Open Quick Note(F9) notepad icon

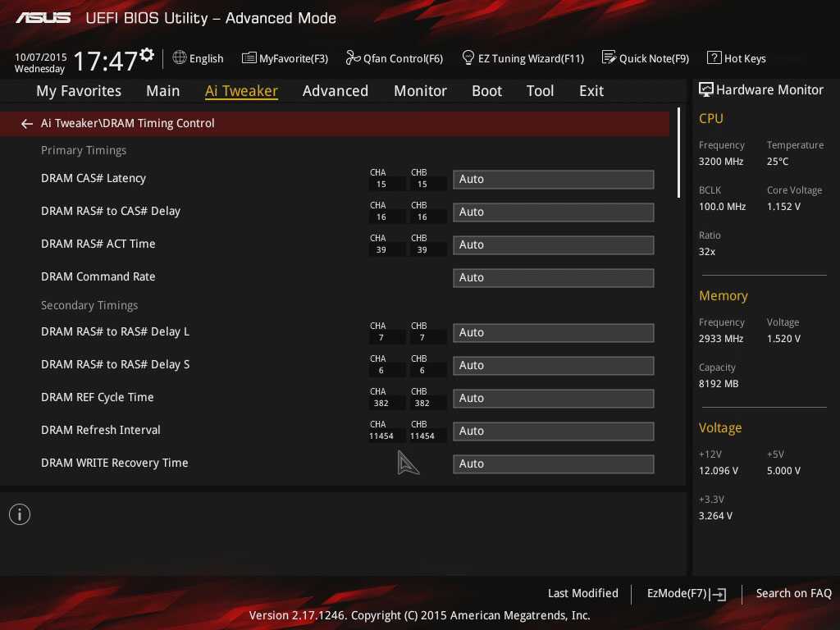(609, 58)
